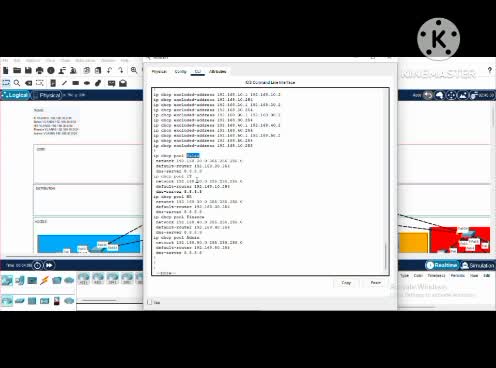Select Miscellaneous folder category icon
496x368 pixels.
pos(57,281)
